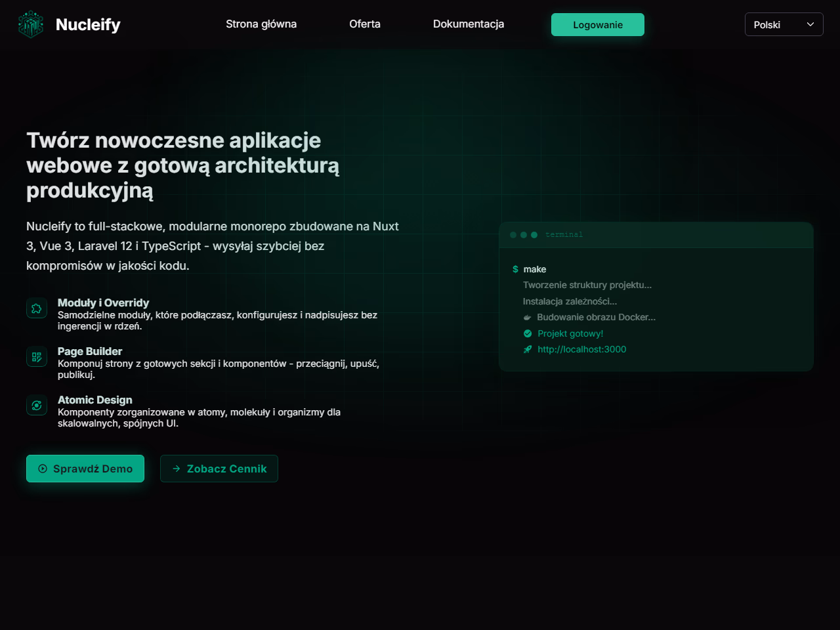Click the Atomic Design orbit icon
The height and width of the screenshot is (630, 840).
37,406
